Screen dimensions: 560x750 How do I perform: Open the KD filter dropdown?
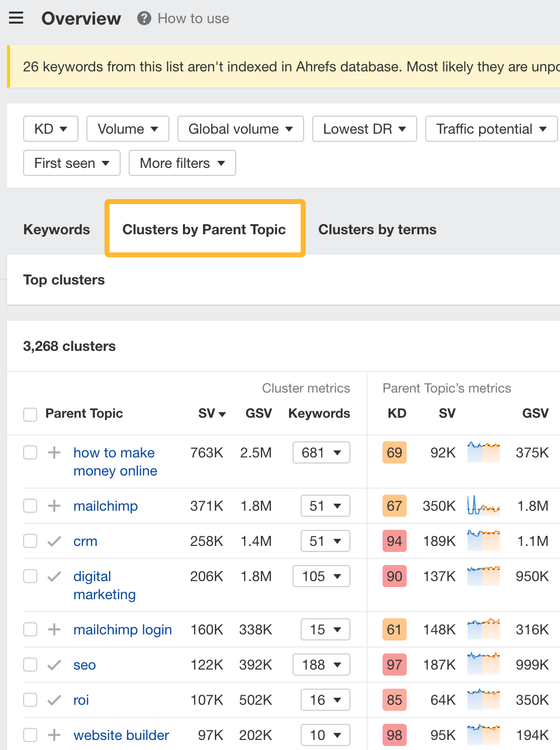[50, 129]
